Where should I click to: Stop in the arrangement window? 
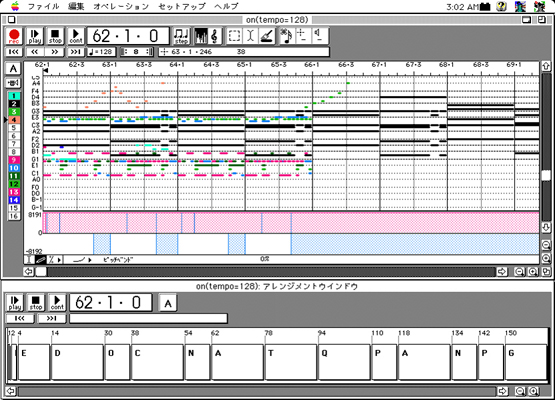click(36, 303)
